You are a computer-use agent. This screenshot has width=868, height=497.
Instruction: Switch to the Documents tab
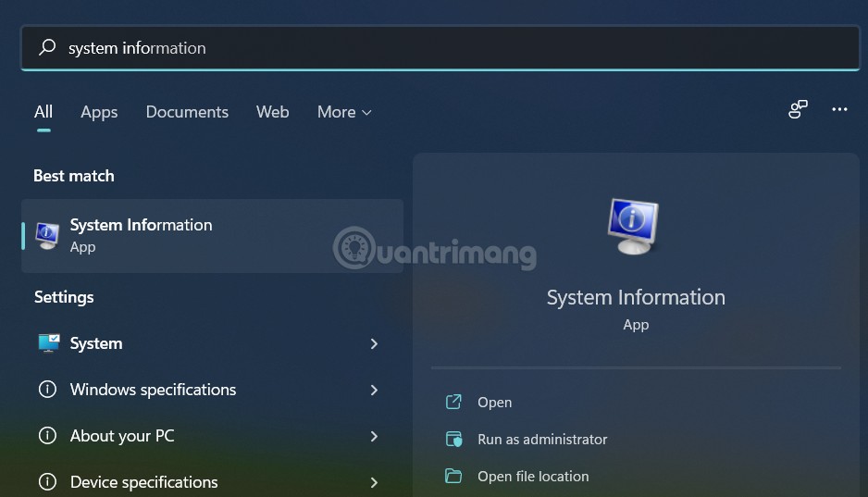[187, 112]
